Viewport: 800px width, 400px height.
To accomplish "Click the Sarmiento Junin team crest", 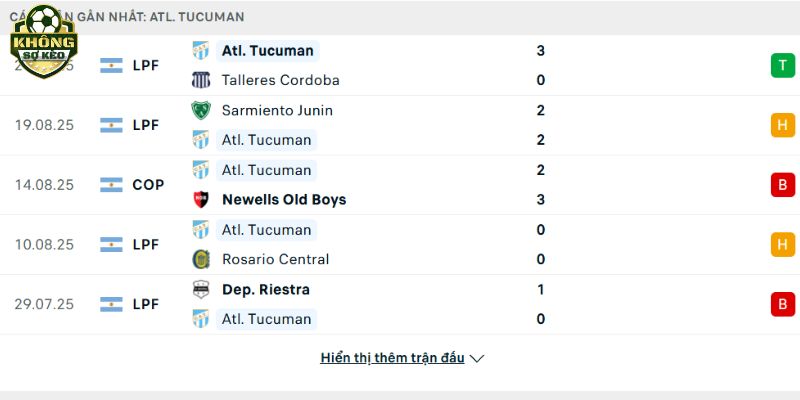I will click(201, 110).
